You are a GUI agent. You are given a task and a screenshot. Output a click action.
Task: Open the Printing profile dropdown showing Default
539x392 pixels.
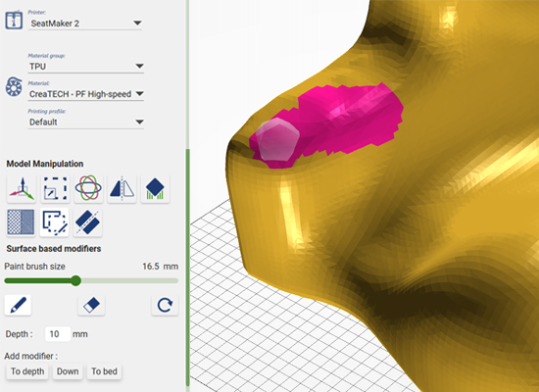[x=86, y=122]
